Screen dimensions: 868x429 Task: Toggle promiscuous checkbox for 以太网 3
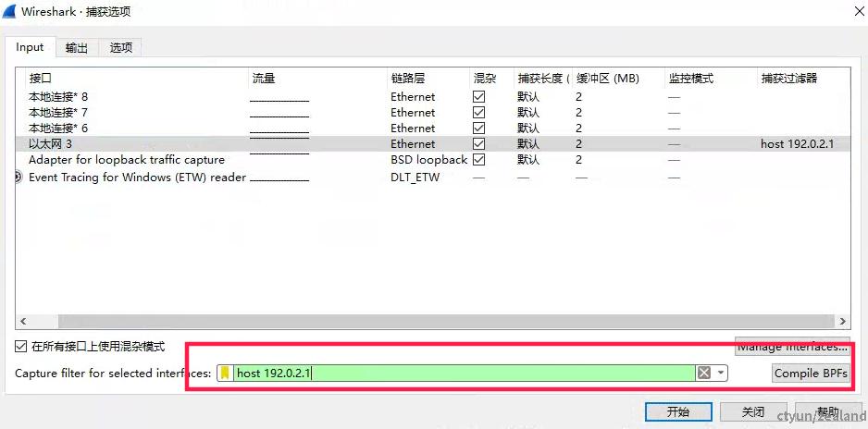point(478,143)
